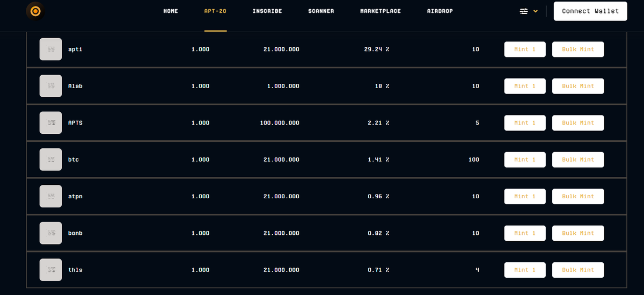Mint 1 of the bonb token
Image resolution: width=644 pixels, height=295 pixels.
click(x=525, y=233)
